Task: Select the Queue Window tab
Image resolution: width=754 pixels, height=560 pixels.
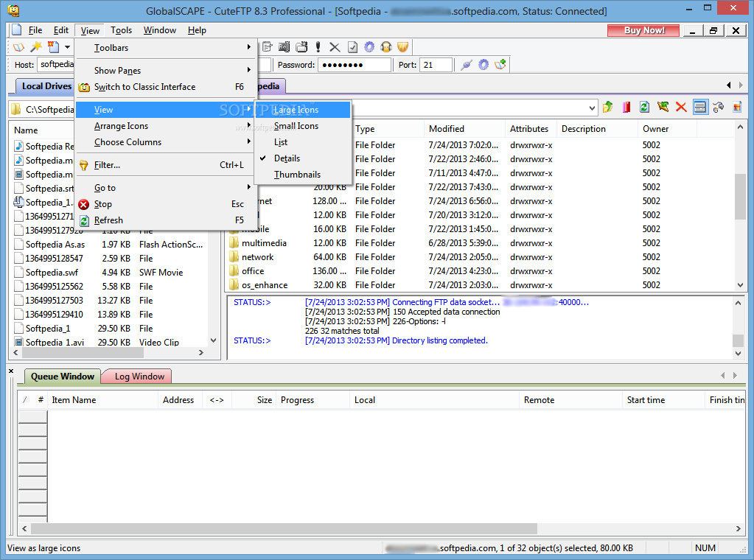Action: tap(63, 377)
